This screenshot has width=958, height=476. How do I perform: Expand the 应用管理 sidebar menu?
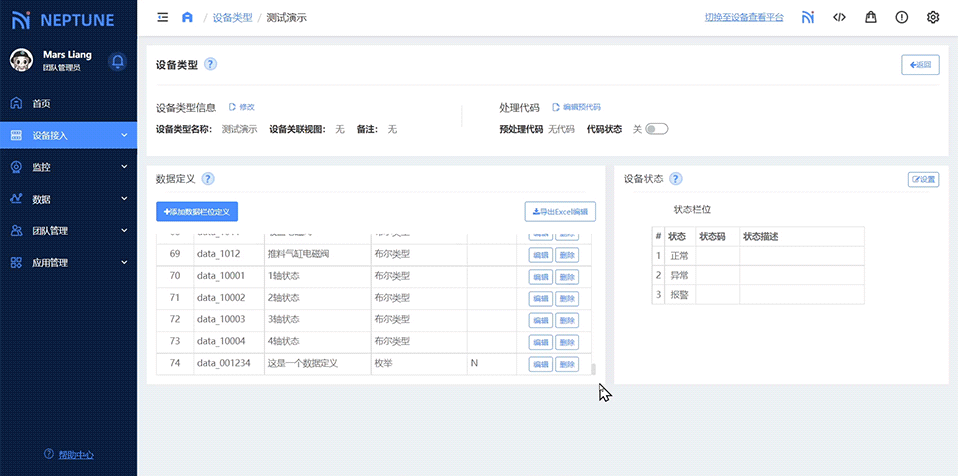pos(68,263)
